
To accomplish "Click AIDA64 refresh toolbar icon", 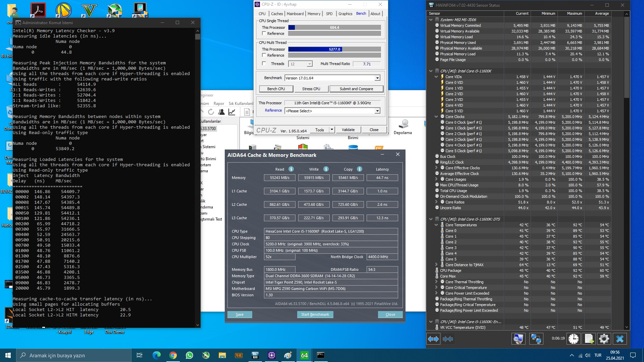I will tap(211, 112).
